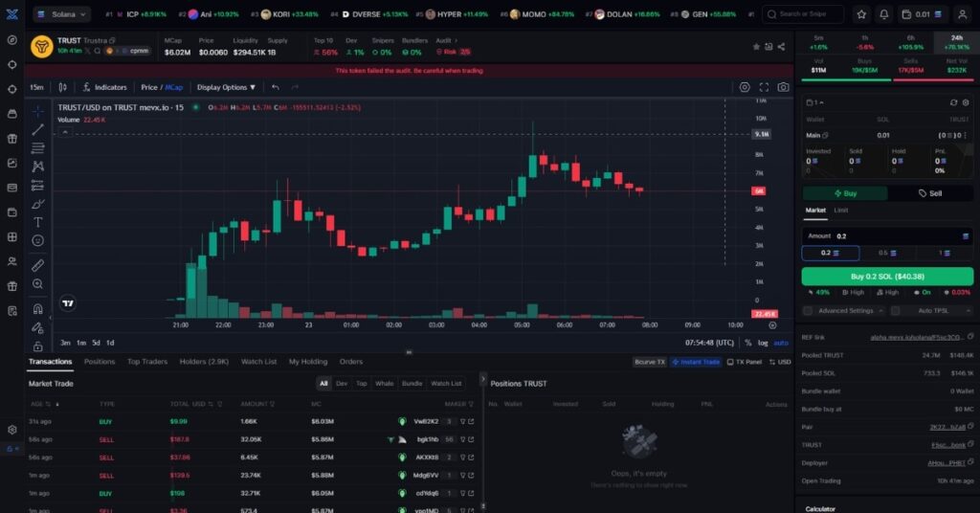
Task: Expand the Advanced Settings chevron
Action: tap(880, 310)
